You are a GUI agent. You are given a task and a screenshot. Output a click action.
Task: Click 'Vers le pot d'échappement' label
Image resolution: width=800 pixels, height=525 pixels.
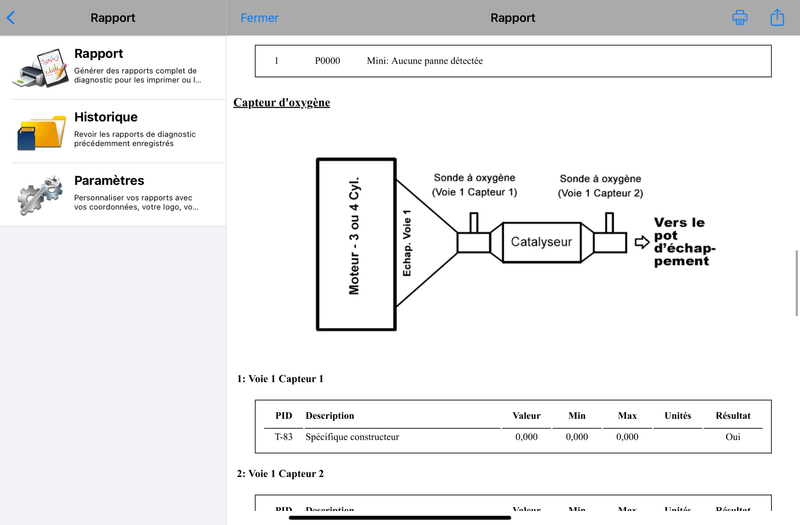coord(685,242)
